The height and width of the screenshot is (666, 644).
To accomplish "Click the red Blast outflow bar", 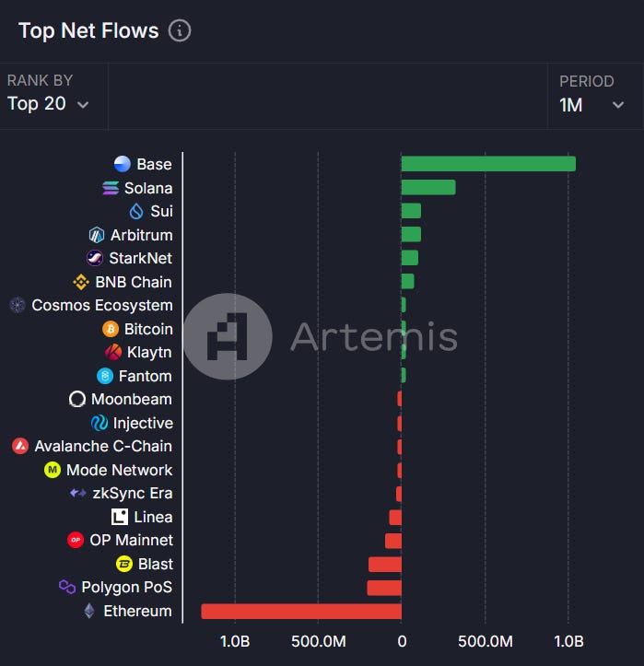I will tap(385, 565).
